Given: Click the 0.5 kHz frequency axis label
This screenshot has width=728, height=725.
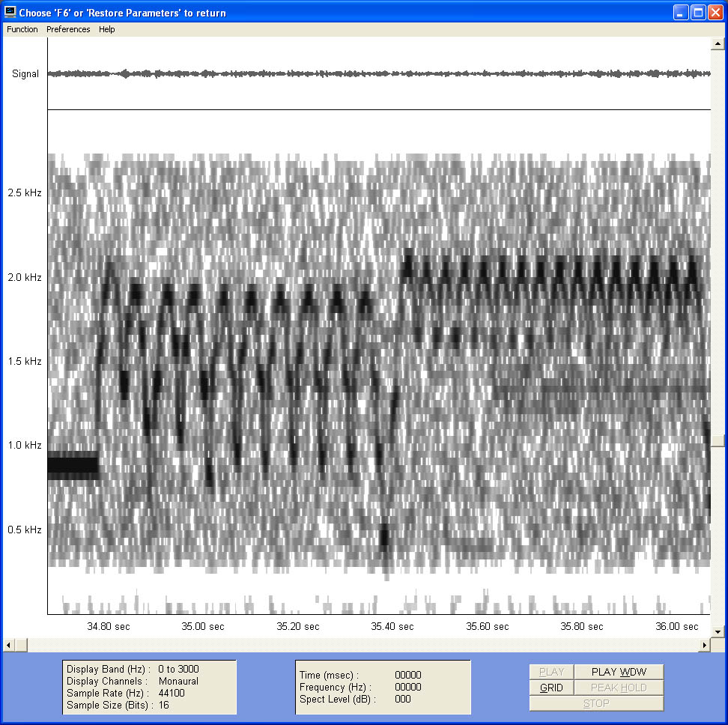Looking at the screenshot, I should [25, 530].
